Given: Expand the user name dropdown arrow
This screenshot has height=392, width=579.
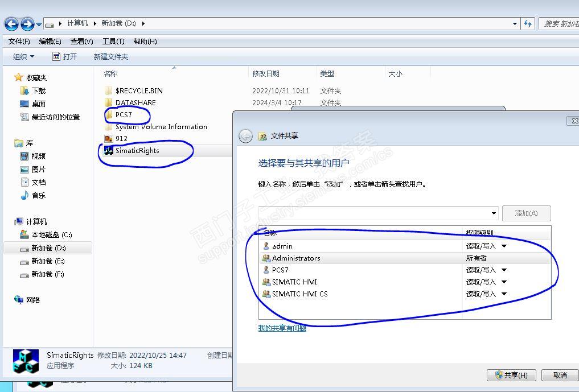Looking at the screenshot, I should (x=494, y=213).
